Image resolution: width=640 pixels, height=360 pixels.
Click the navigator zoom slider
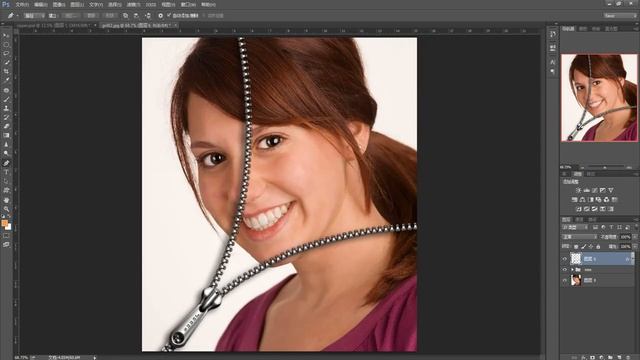tap(605, 167)
